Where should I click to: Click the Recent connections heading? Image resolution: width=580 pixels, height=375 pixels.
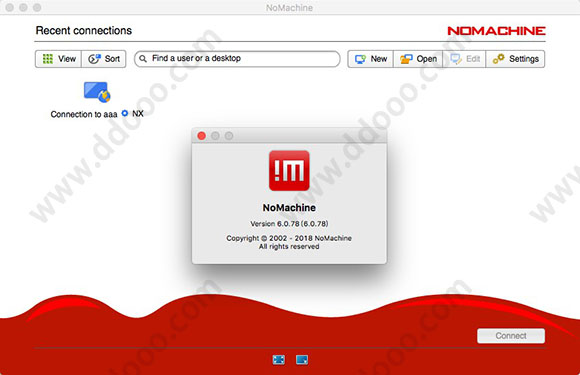pos(84,30)
